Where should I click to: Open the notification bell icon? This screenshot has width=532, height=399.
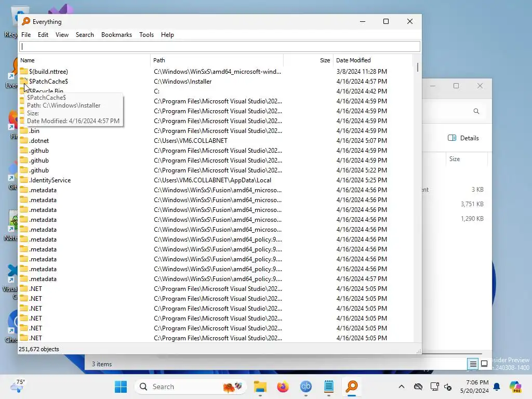(497, 387)
